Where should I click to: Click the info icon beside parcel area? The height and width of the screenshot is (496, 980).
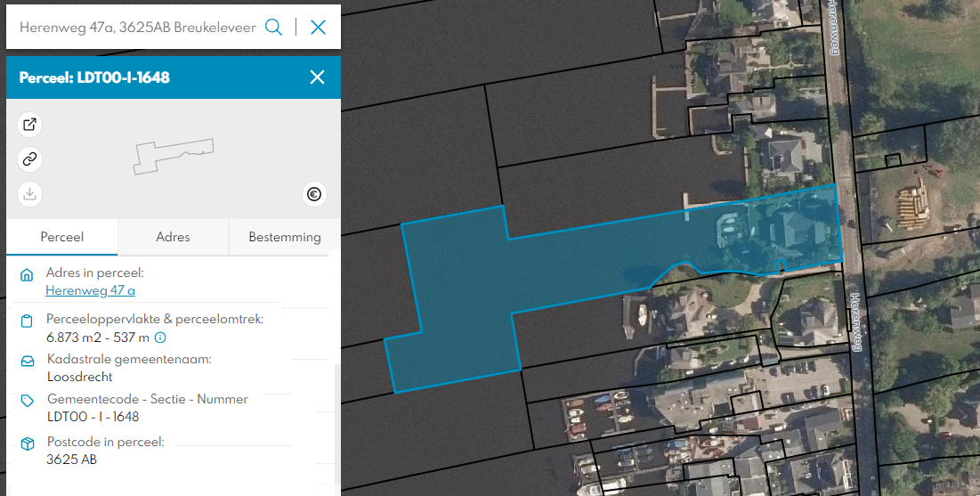tap(160, 337)
